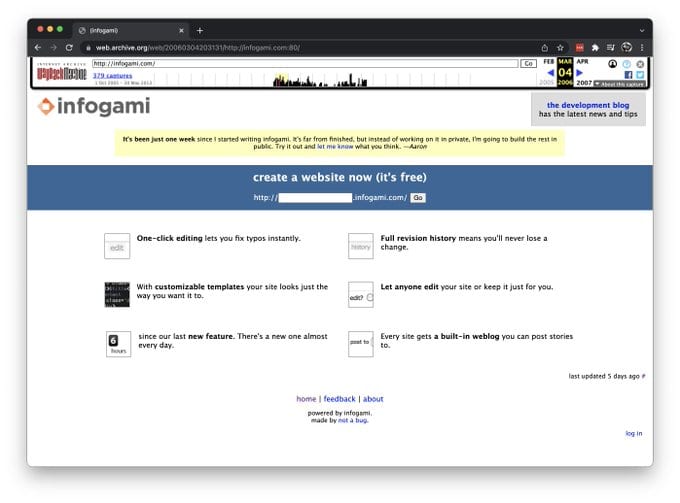680x503 pixels.
Task: Open the feedback footer link
Action: (339, 399)
